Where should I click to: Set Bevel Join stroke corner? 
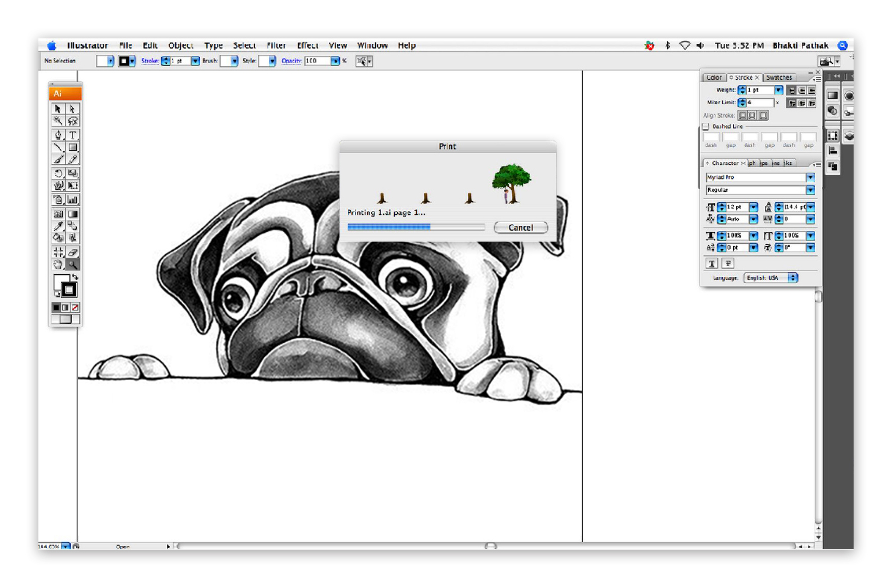[811, 103]
